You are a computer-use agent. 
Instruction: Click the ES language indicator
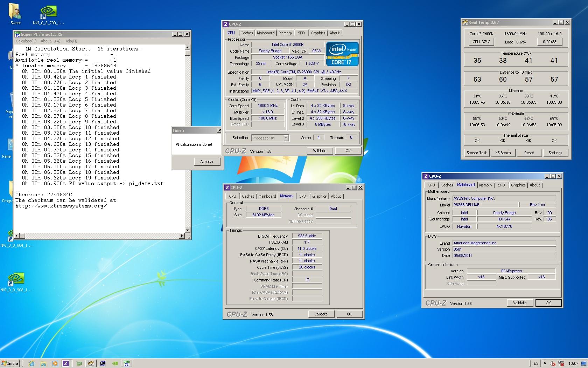(536, 364)
